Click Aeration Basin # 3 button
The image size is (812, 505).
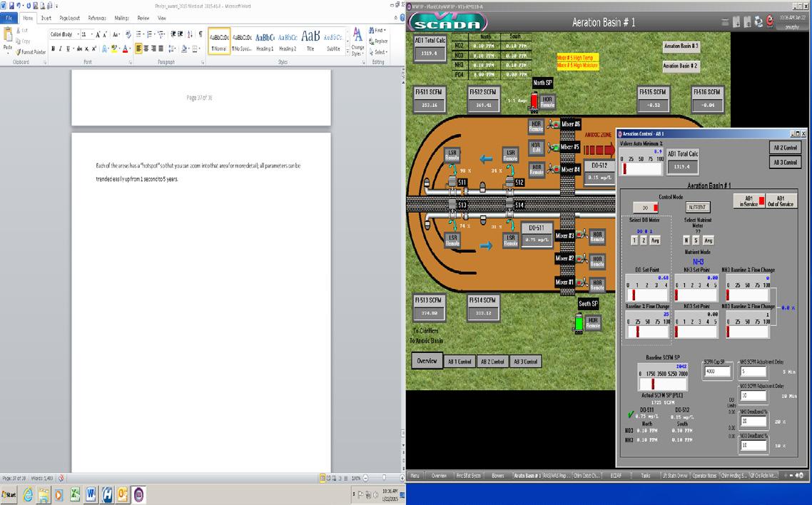(x=681, y=46)
